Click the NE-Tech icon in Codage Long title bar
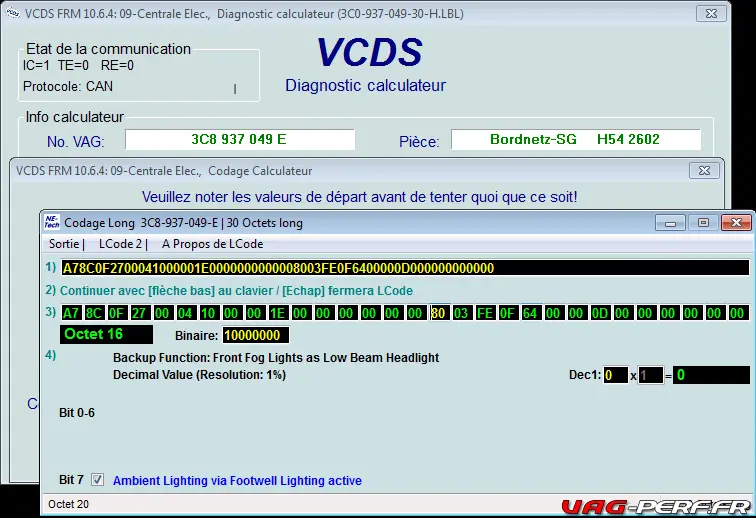The height and width of the screenshot is (518, 756). point(52,222)
